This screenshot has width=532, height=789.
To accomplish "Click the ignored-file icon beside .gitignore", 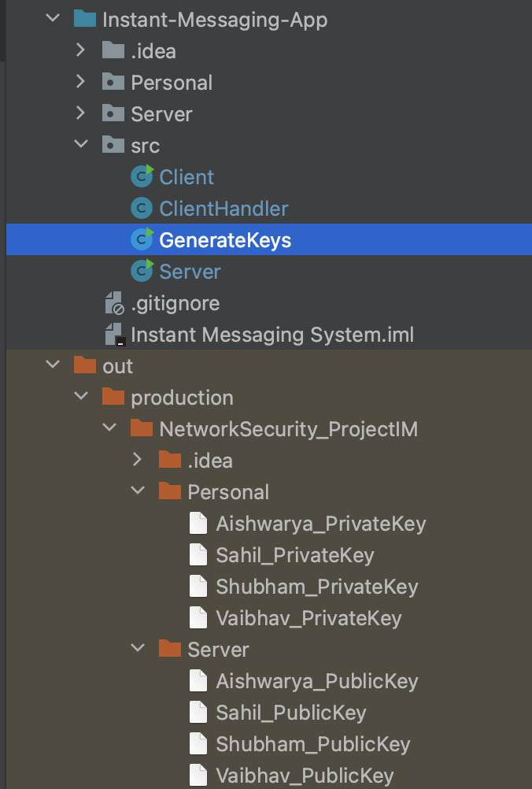I will click(116, 302).
